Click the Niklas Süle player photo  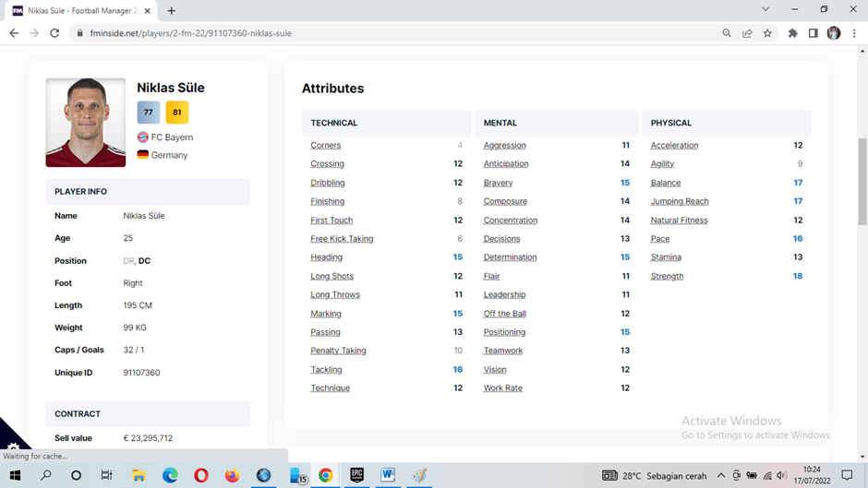coord(86,122)
